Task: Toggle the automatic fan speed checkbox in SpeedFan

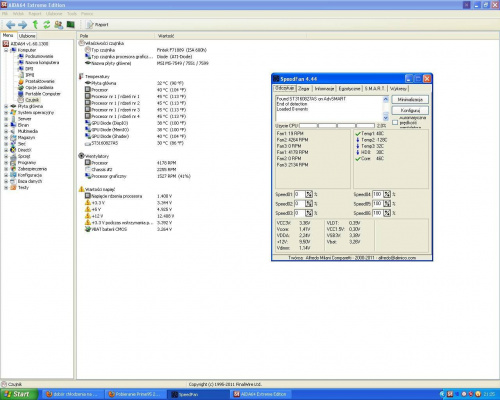Action: point(395,122)
